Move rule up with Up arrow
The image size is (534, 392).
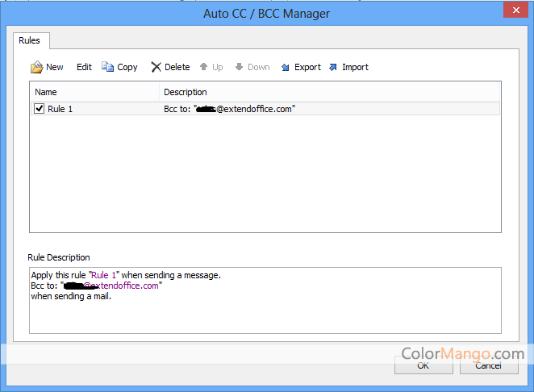pyautogui.click(x=203, y=68)
